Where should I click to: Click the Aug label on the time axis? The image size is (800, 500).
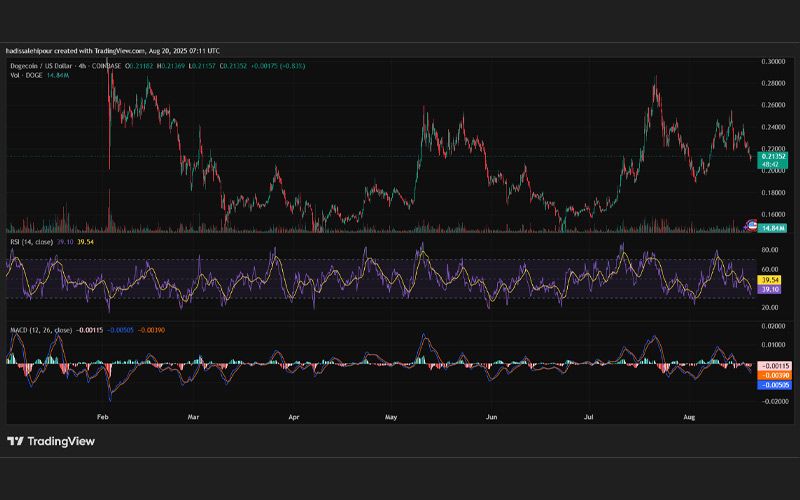689,417
